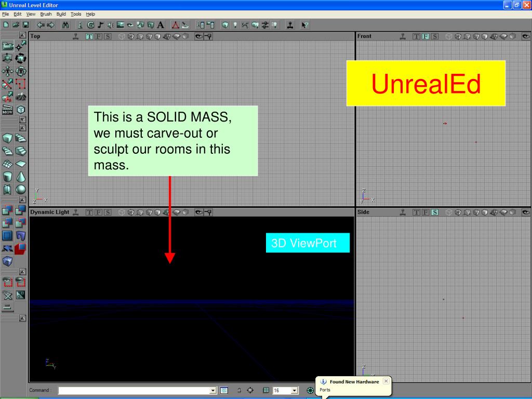This screenshot has width=532, height=399.
Task: Open the Group browser G icon
Action: pos(90,25)
